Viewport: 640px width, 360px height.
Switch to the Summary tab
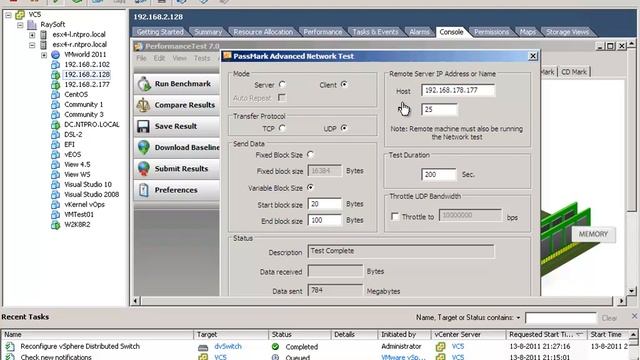point(208,32)
